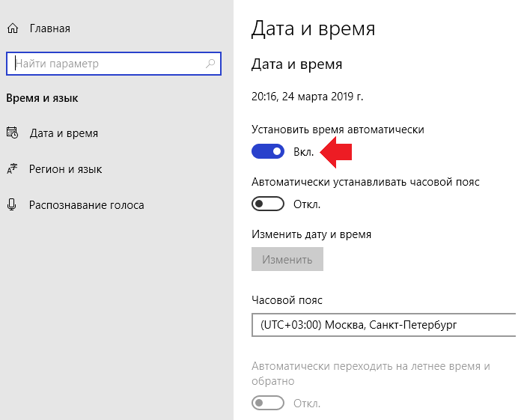Turn off Установить время автоматически toggle
Screen dimensions: 524x420
[x=268, y=152]
